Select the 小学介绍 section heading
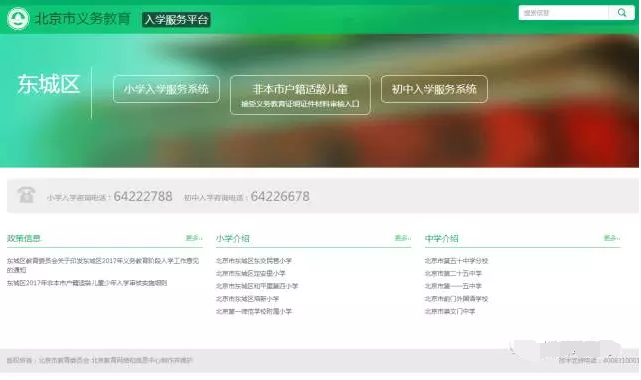The height and width of the screenshot is (380, 641). [x=233, y=238]
